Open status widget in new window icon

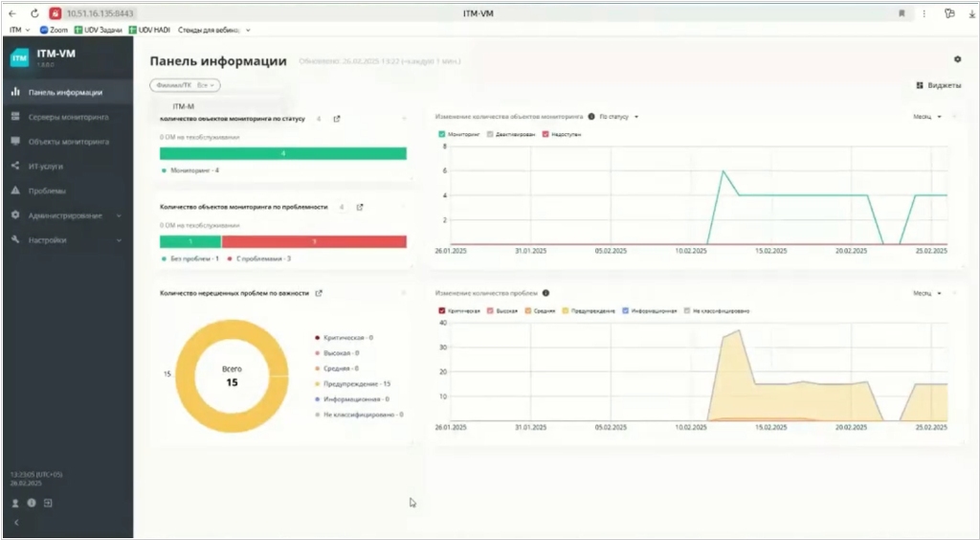coord(336,119)
